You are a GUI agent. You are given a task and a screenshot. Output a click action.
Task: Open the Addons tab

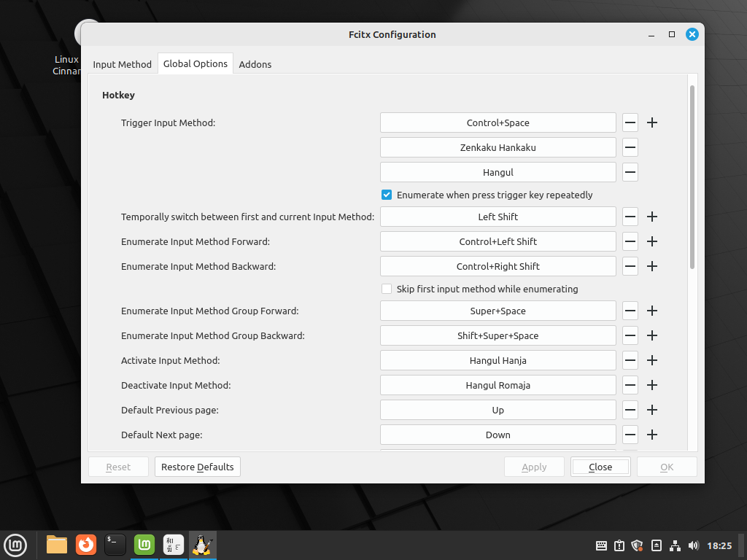click(x=255, y=64)
